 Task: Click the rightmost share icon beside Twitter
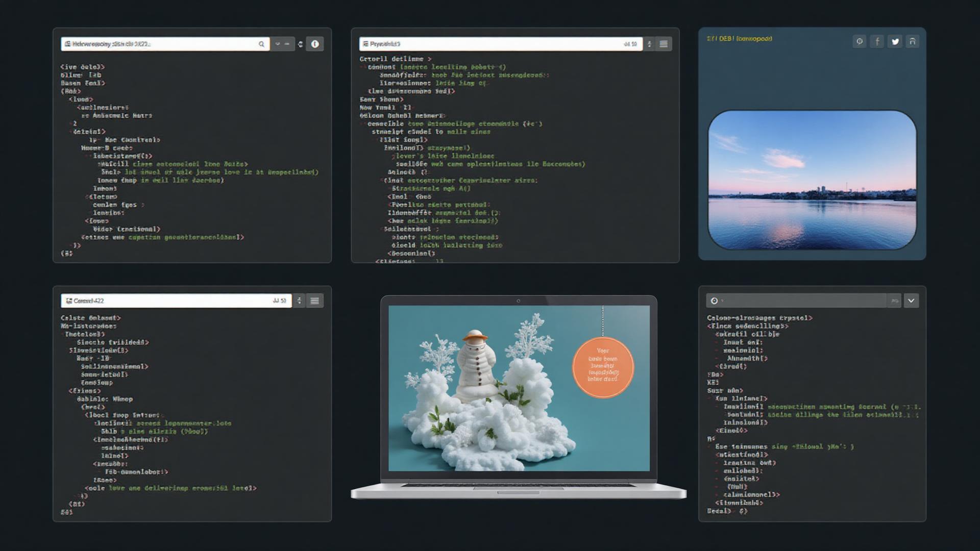(913, 42)
